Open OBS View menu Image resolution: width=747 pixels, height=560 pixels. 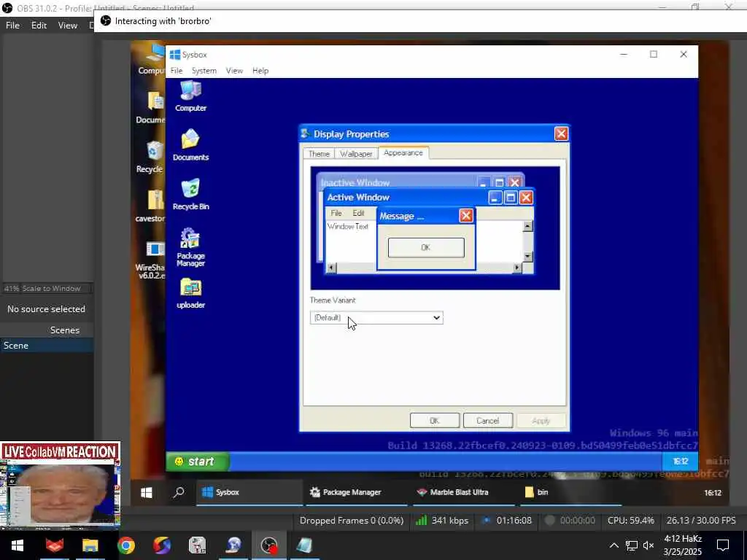coord(68,26)
